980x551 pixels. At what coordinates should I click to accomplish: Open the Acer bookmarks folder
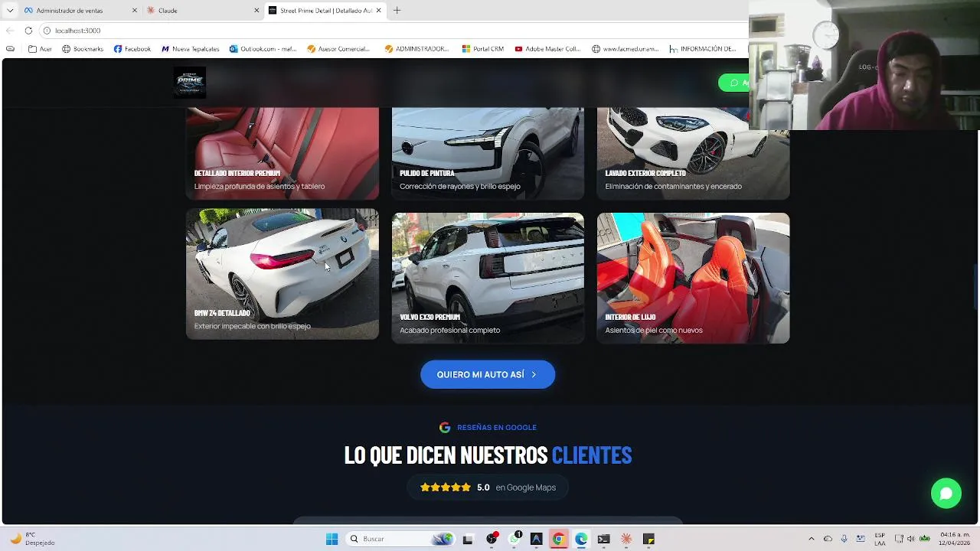(40, 49)
